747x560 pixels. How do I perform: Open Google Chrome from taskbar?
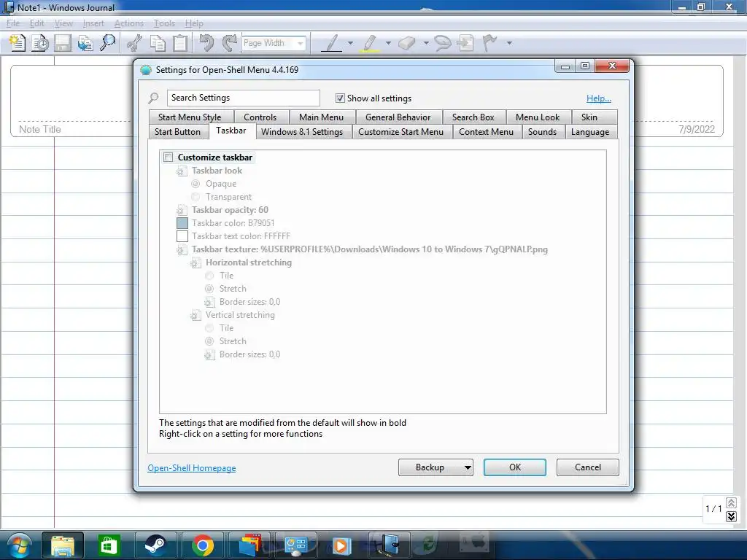[203, 545]
